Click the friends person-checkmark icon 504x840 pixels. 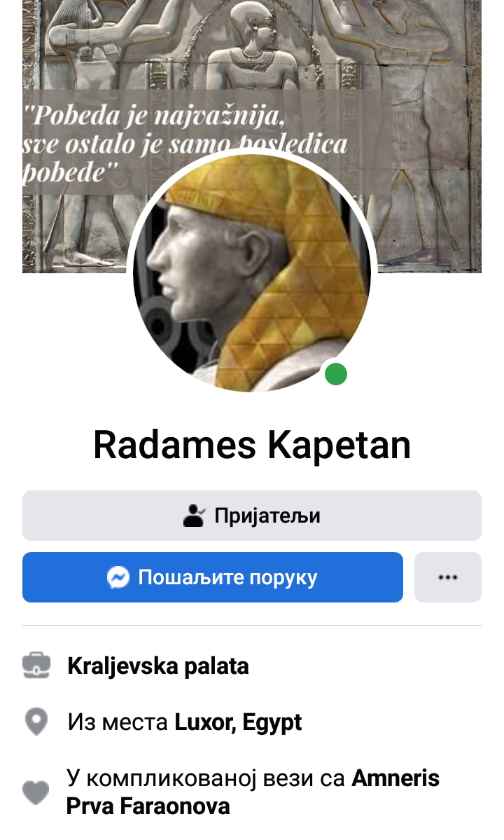point(194,516)
